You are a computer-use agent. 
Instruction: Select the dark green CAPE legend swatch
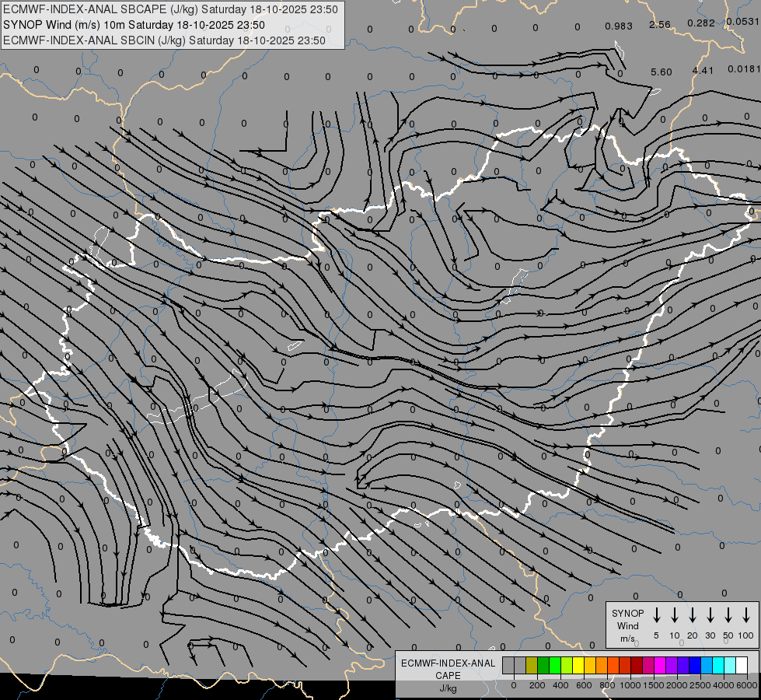tap(543, 665)
